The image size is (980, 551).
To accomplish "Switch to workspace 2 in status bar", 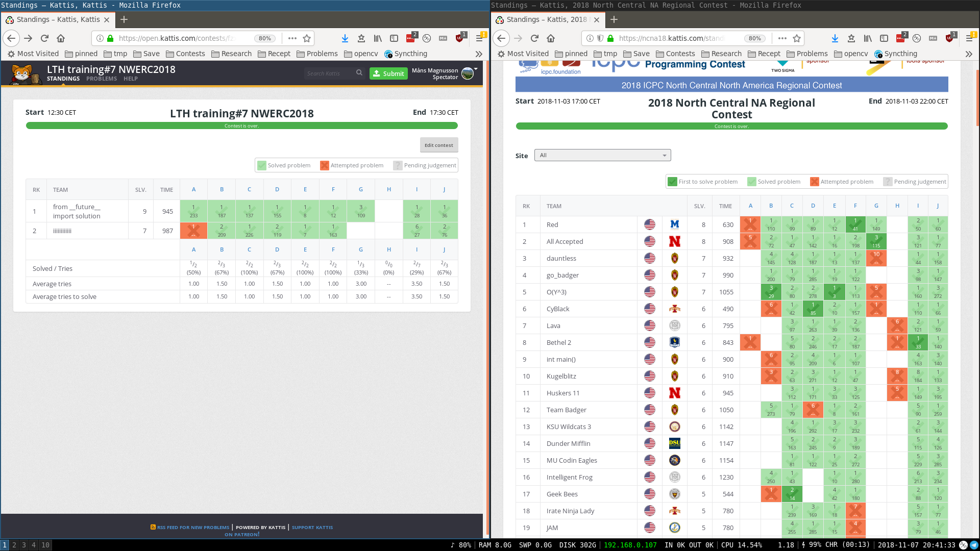I will [14, 545].
